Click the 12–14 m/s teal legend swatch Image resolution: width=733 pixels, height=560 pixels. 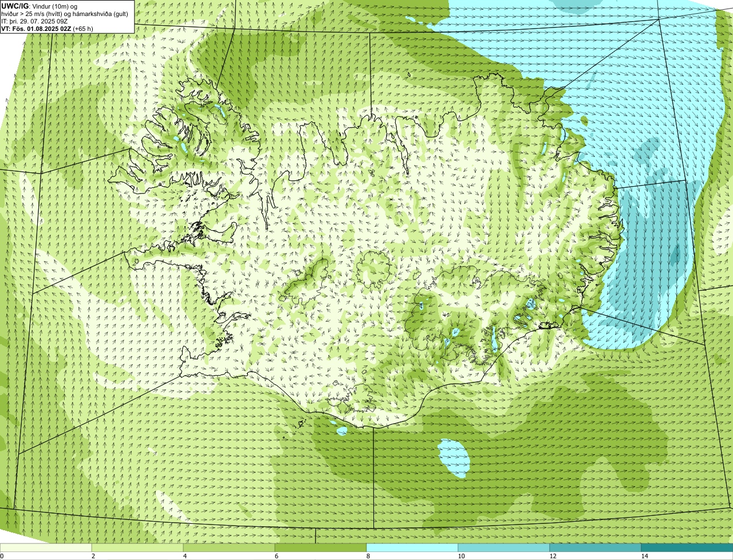coord(596,547)
